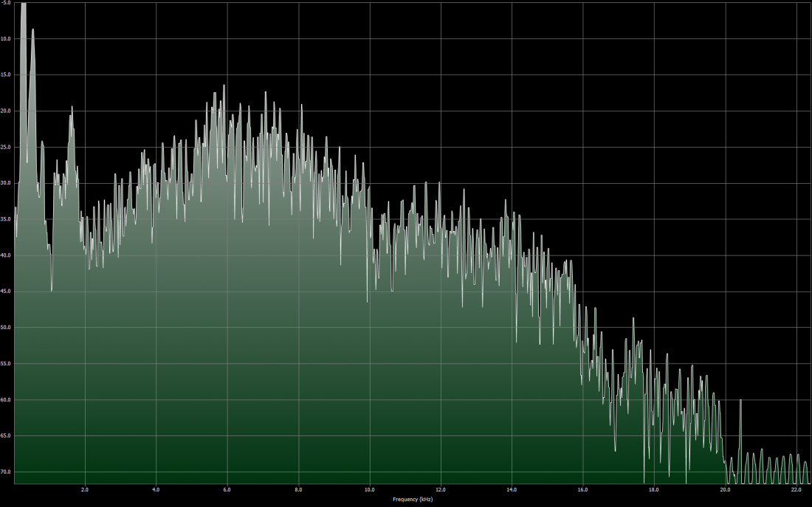Select the 70.0 level label on vertical axis
Image resolution: width=812 pixels, height=507 pixels.
click(6, 472)
